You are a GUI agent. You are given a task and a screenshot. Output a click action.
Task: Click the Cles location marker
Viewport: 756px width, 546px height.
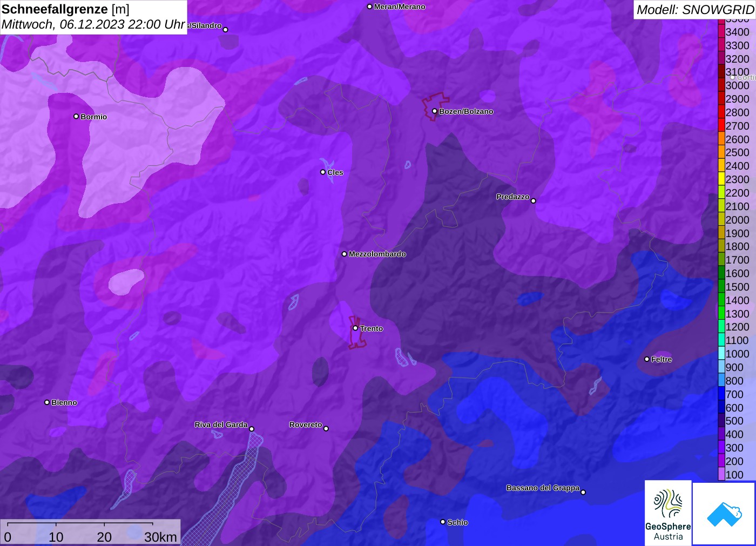tap(323, 172)
